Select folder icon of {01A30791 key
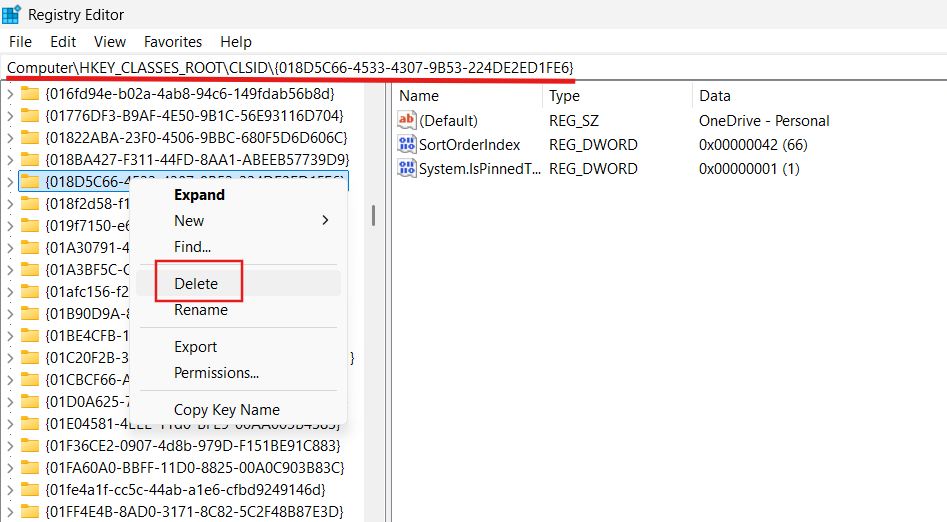 click(x=30, y=248)
